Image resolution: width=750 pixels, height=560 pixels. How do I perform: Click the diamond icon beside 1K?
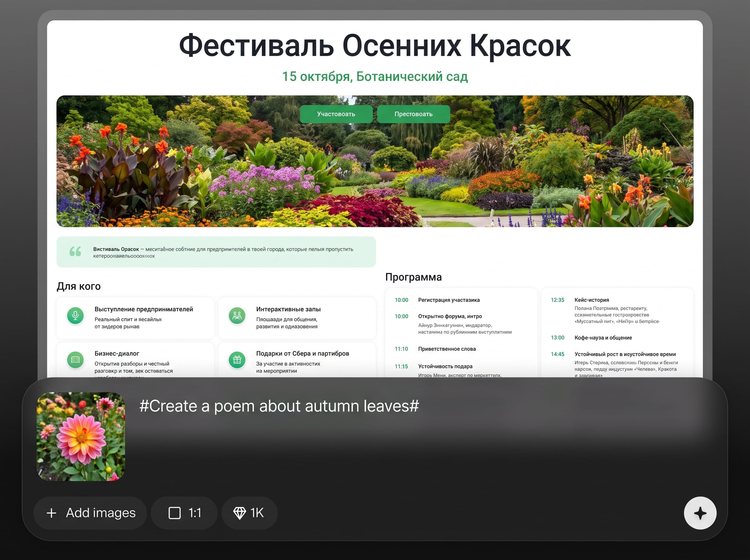coord(239,513)
